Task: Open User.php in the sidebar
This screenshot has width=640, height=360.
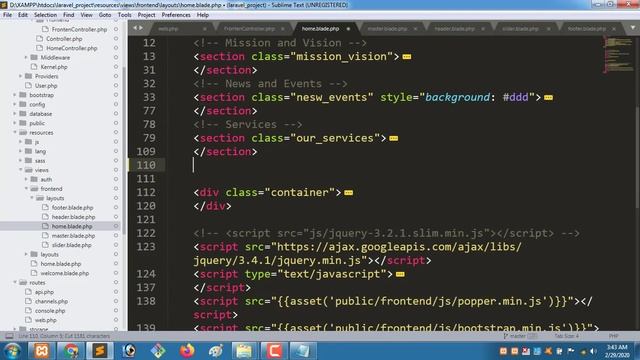Action: tap(46, 86)
